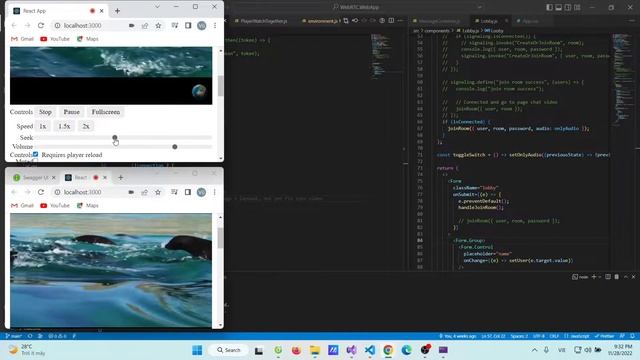Open media control icon in top Chrome toolbar
The height and width of the screenshot is (360, 640).
(175, 25)
